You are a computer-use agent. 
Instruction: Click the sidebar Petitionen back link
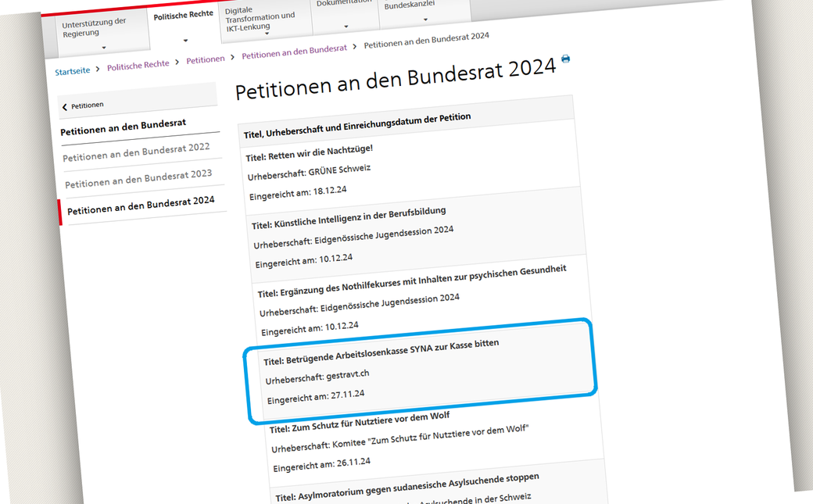pos(87,105)
